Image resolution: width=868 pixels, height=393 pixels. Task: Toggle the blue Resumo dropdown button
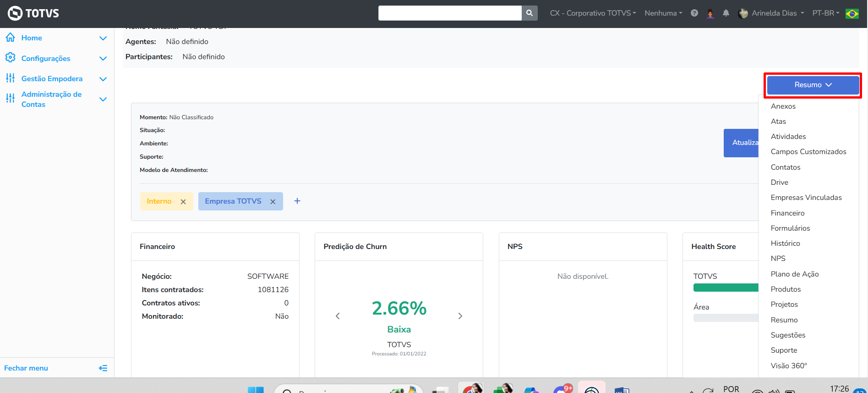(x=813, y=85)
